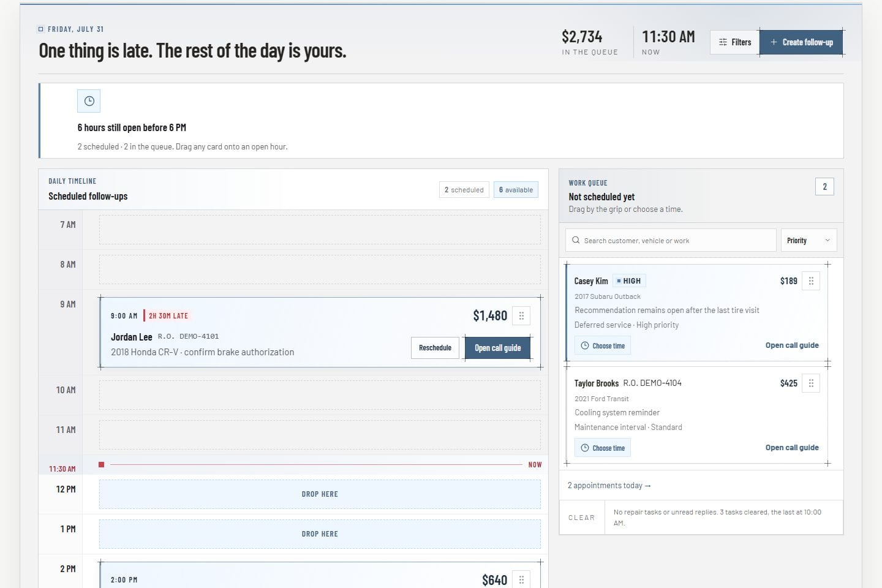Open call guide for Jordan Lee

(x=497, y=348)
